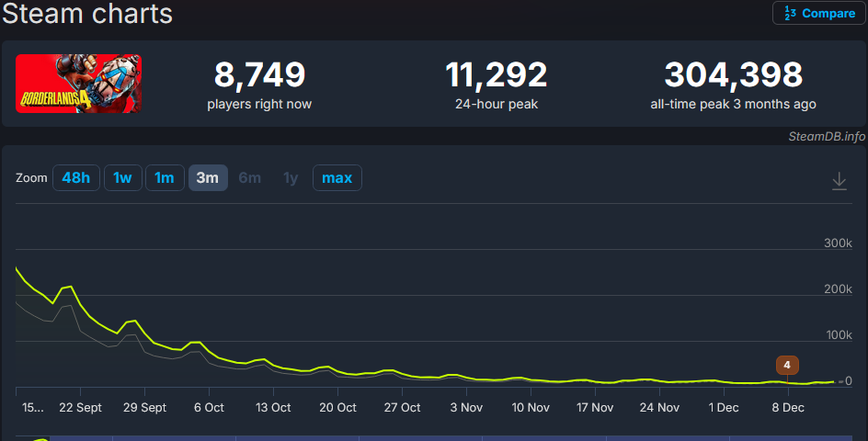
Task: Click the 200k y-axis label
Action: (x=838, y=288)
